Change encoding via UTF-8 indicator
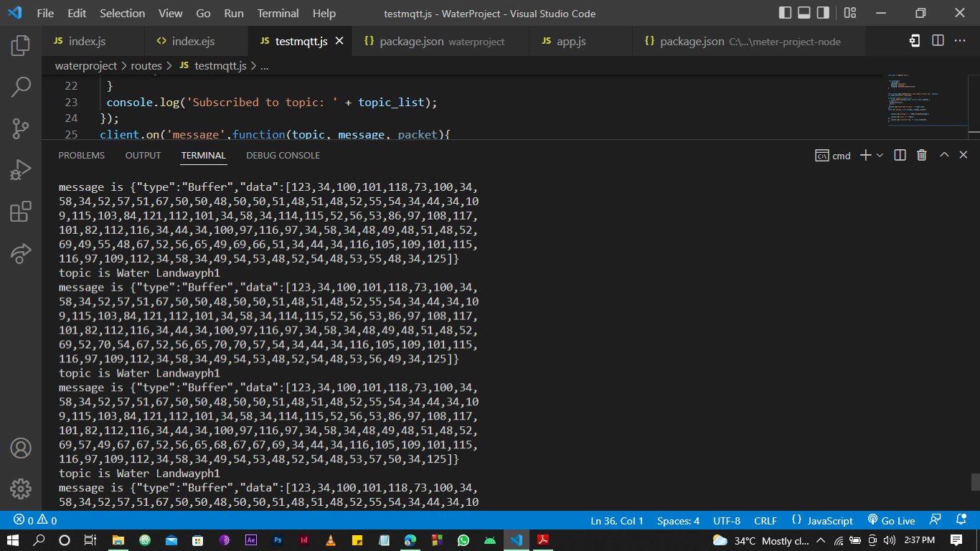Screen dimensions: 980x551 (x=727, y=521)
